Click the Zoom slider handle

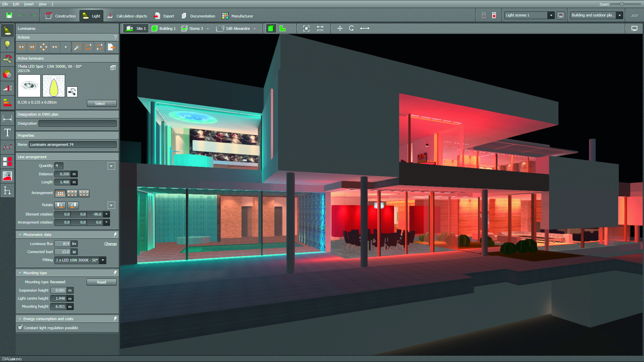[622, 4]
